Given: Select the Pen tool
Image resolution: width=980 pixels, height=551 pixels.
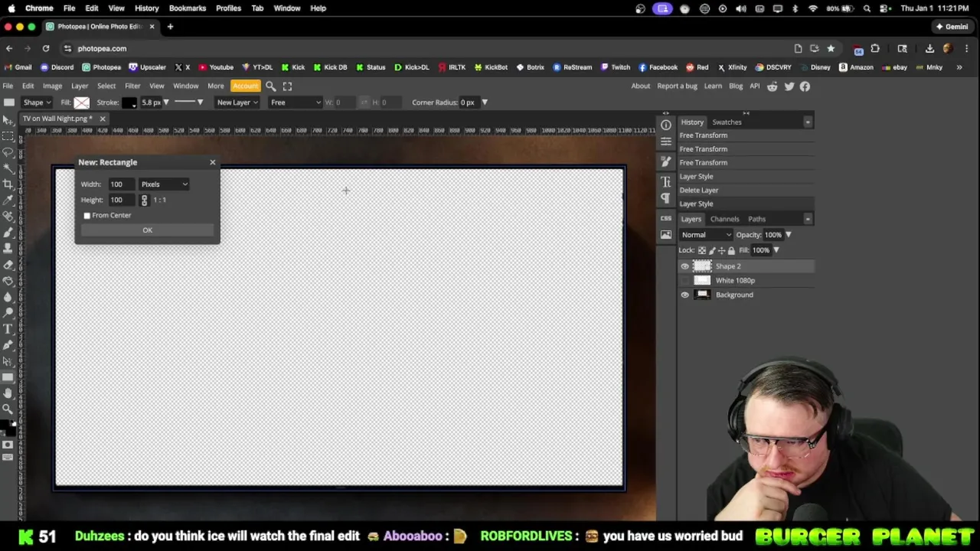Looking at the screenshot, I should pyautogui.click(x=8, y=345).
